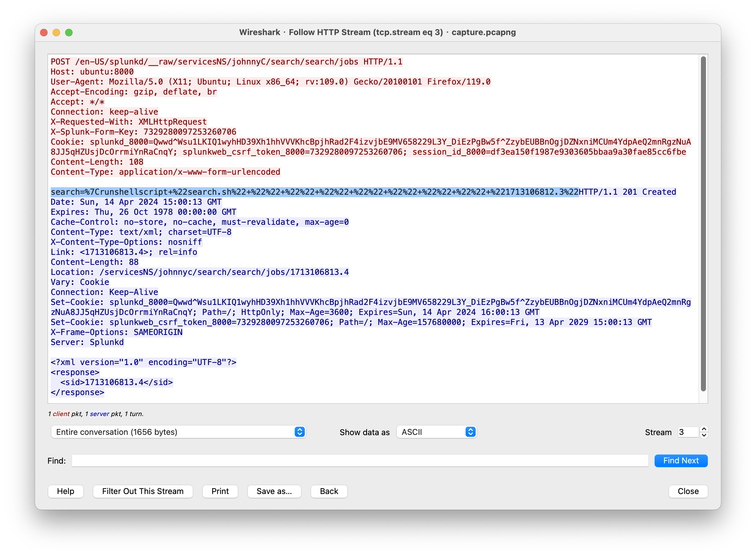
Task: Open the Show data as ASCII dropdown
Action: click(x=437, y=432)
